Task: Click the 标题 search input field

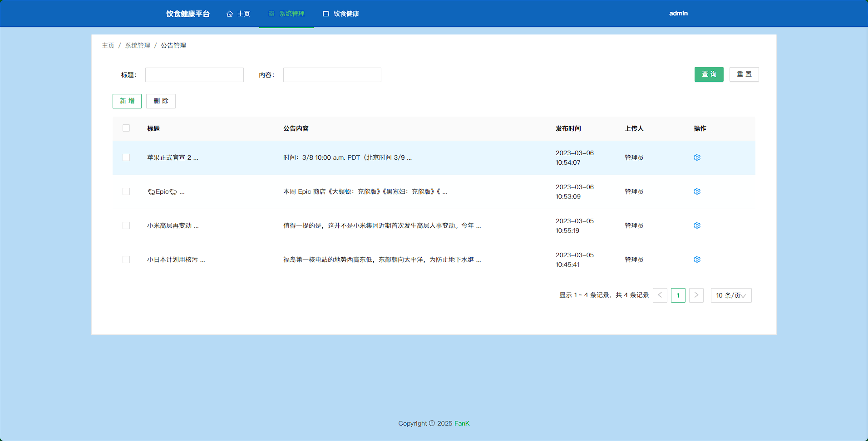Action: tap(194, 75)
